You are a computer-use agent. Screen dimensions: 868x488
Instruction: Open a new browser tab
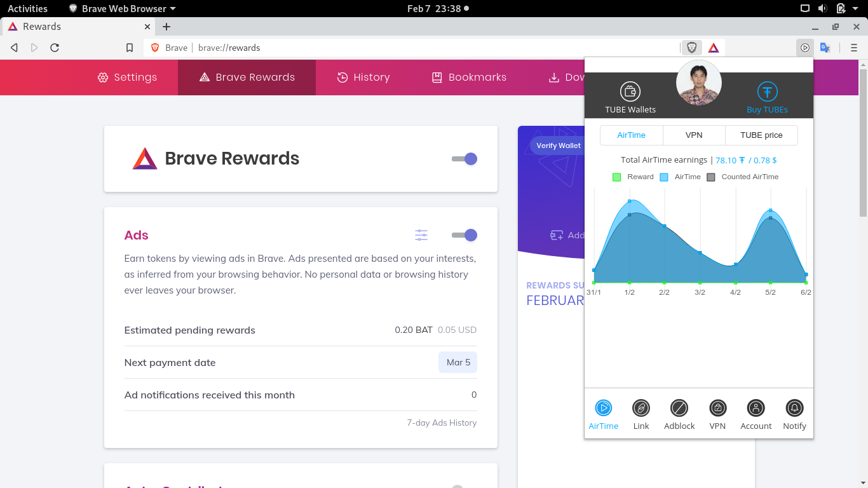click(166, 27)
